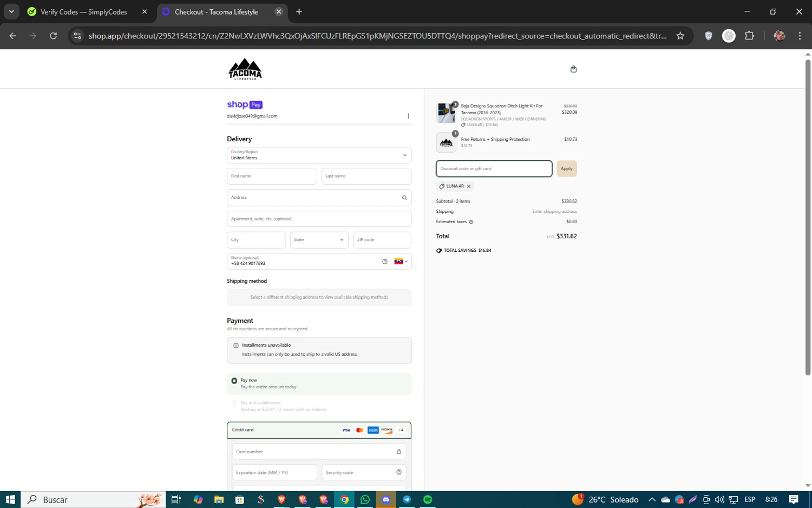Click the Expiration date (MM / YY) field
The width and height of the screenshot is (812, 508).
pos(274,472)
